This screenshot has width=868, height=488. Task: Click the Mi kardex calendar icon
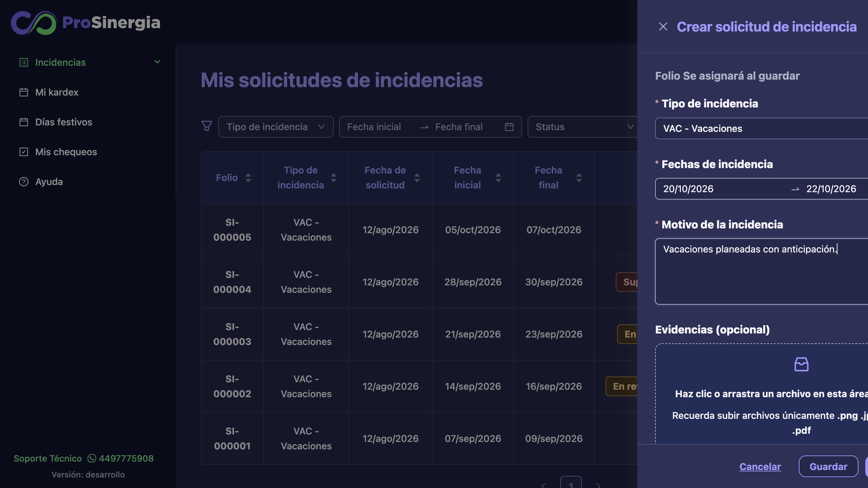pos(24,92)
